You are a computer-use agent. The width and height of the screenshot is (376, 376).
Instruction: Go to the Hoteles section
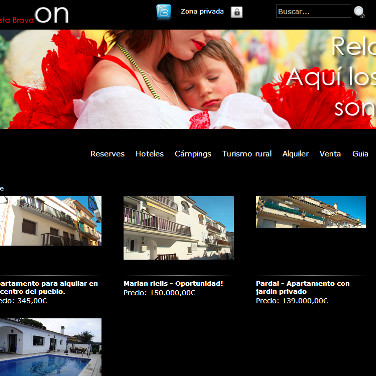[149, 154]
